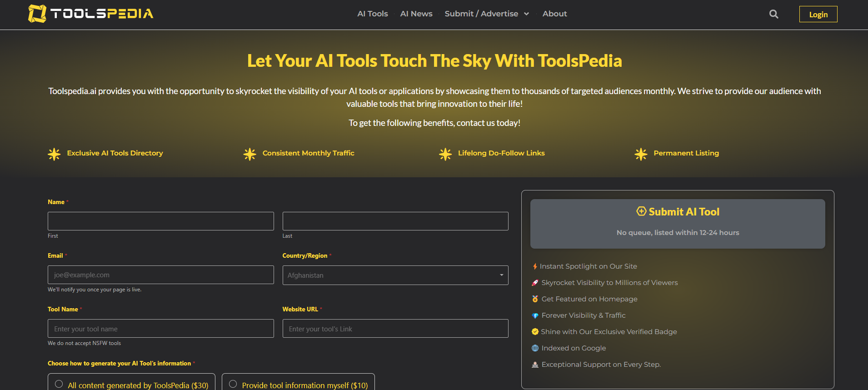The image size is (868, 390).
Task: Click the diamond icon beside Forever Visibility & Traffic
Action: (535, 315)
